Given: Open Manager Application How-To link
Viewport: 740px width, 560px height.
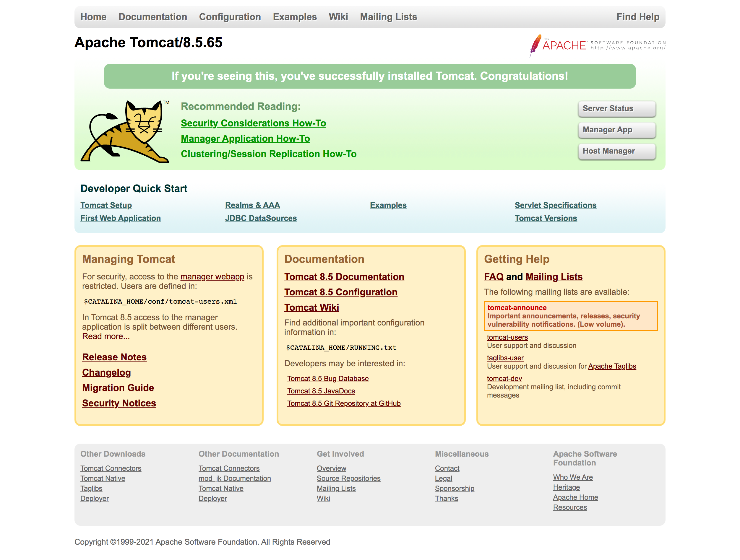Looking at the screenshot, I should point(245,139).
